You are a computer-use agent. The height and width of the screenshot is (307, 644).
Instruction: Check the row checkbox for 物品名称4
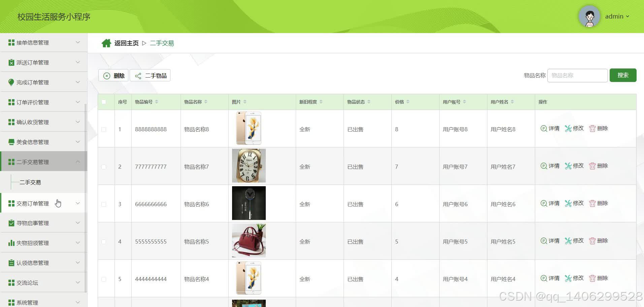(x=104, y=279)
